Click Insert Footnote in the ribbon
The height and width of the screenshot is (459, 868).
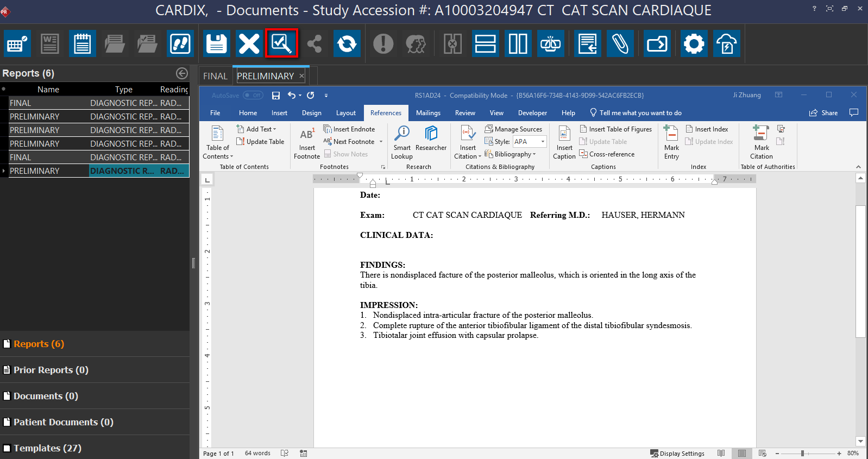click(307, 142)
